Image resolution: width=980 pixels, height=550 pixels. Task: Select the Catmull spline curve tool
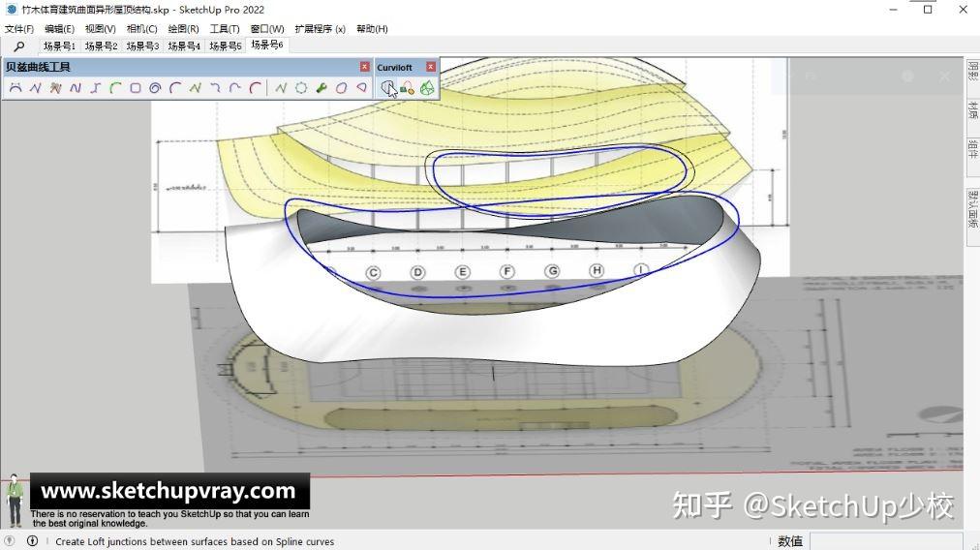(x=235, y=88)
